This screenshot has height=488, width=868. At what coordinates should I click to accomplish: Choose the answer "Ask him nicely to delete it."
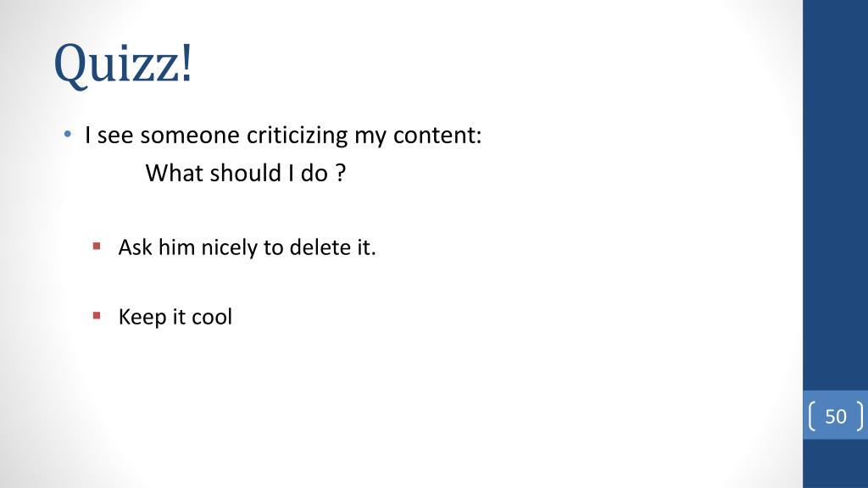tap(247, 248)
